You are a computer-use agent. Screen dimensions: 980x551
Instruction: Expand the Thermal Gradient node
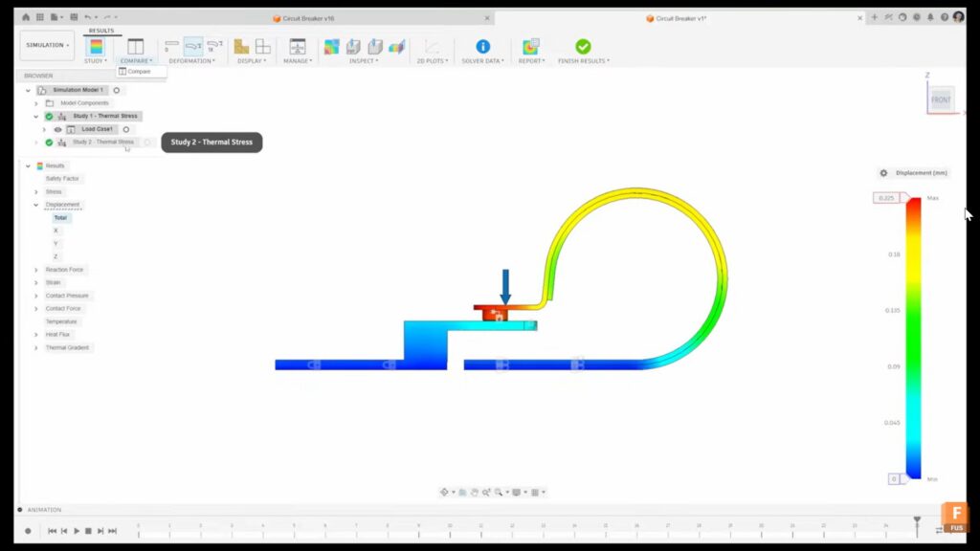click(x=35, y=348)
